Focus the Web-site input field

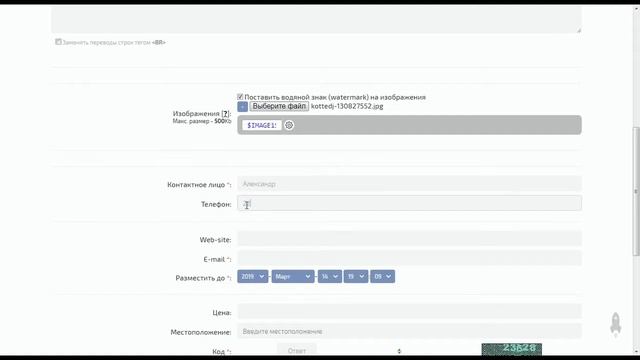point(409,239)
